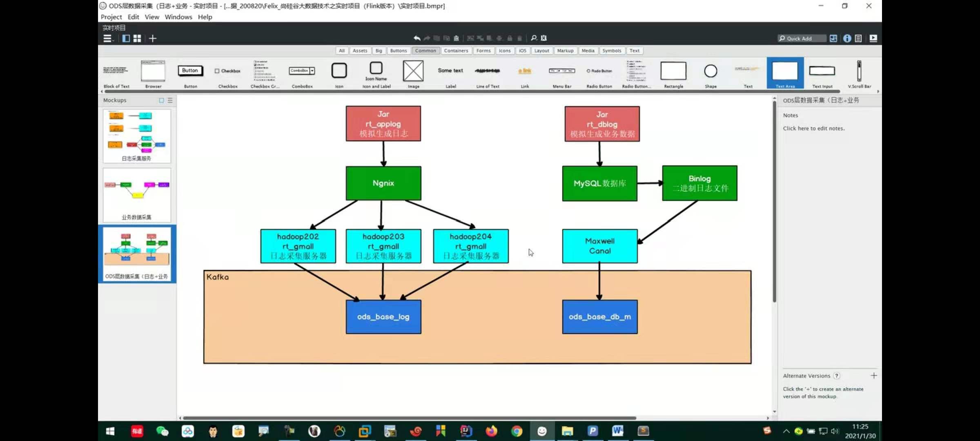980x441 pixels.
Task: Focus the Quick Add search field
Action: point(802,38)
